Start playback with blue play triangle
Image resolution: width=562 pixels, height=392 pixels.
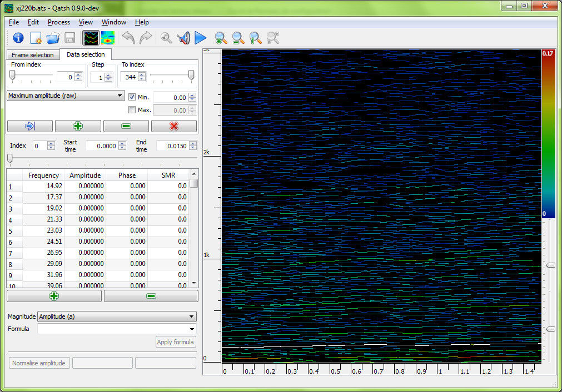[x=200, y=38]
